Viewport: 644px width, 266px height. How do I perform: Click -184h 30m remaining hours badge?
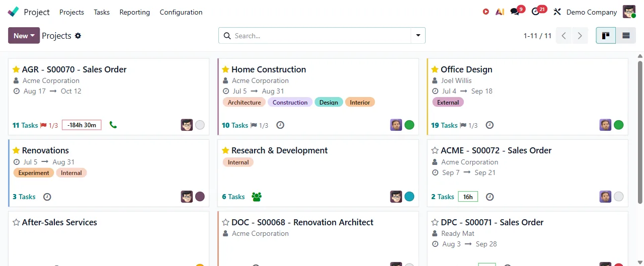tap(82, 125)
